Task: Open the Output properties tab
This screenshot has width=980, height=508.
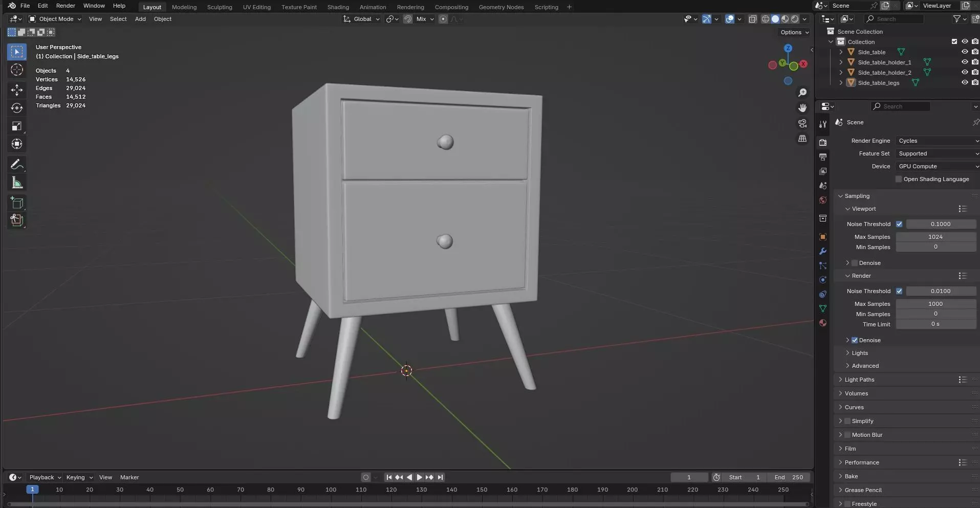Action: pos(823,157)
